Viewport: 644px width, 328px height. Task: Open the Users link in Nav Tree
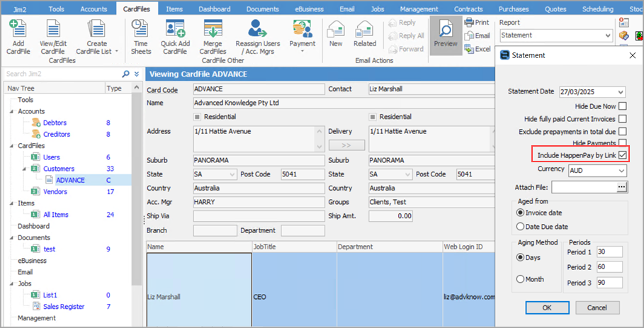tap(52, 157)
